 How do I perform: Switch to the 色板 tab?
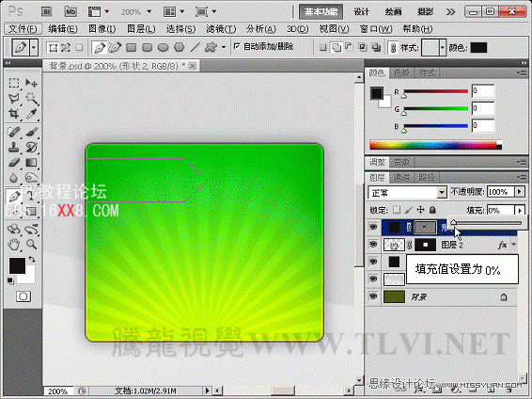[x=401, y=72]
